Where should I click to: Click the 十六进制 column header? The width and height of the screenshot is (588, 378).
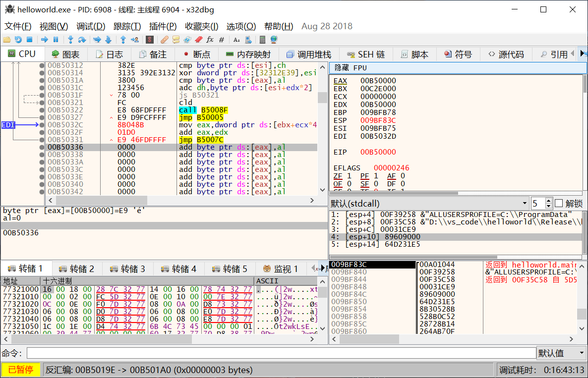point(147,280)
